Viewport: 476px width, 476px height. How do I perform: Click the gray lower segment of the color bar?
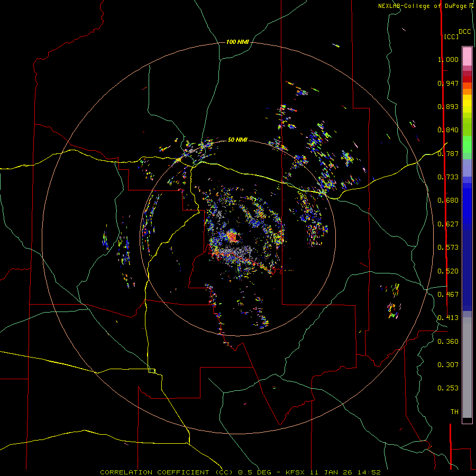[467, 368]
